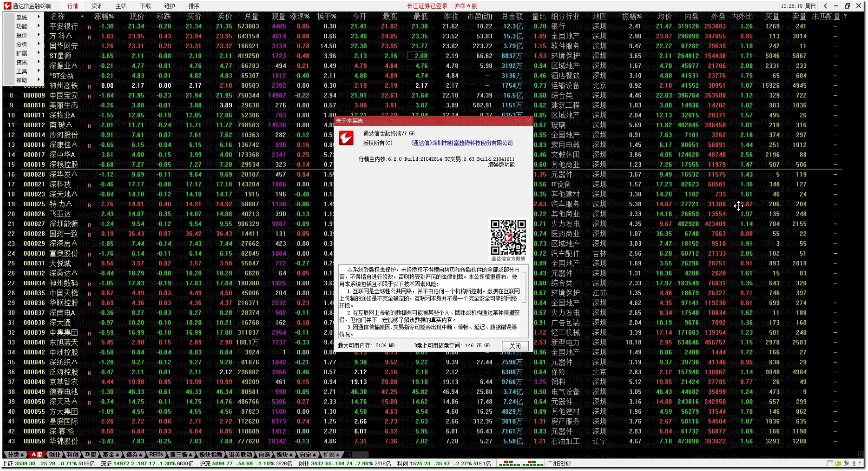The height and width of the screenshot is (471, 868).
Task: Select the 板块指数 bottom tab
Action: click(211, 455)
